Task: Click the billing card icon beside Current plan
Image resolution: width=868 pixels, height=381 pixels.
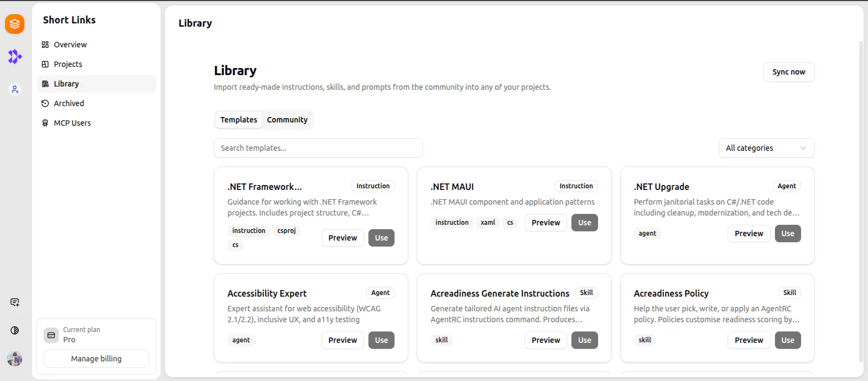Action: [x=51, y=335]
